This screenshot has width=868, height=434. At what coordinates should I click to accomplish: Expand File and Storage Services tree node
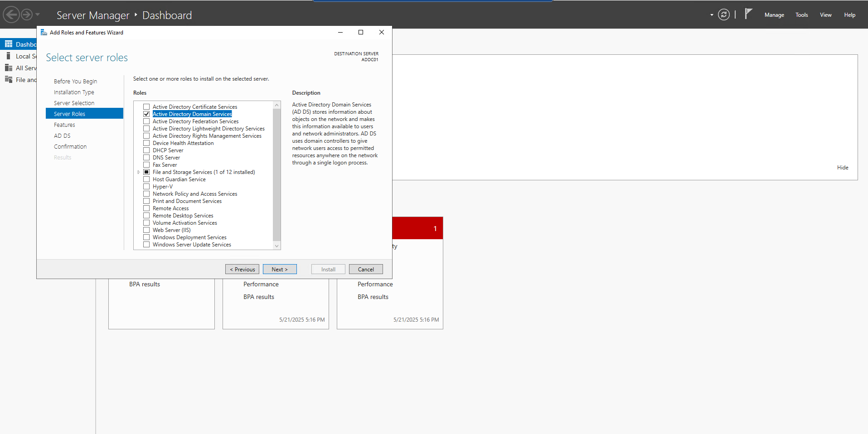(x=139, y=172)
